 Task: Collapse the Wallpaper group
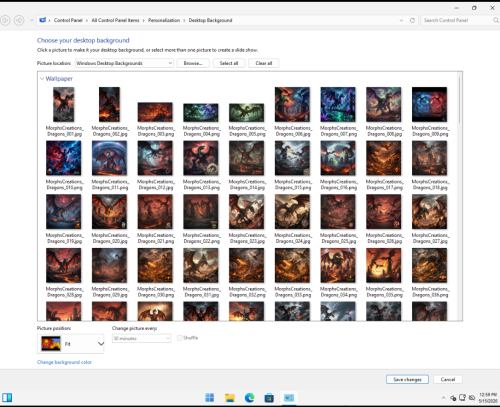[42, 79]
